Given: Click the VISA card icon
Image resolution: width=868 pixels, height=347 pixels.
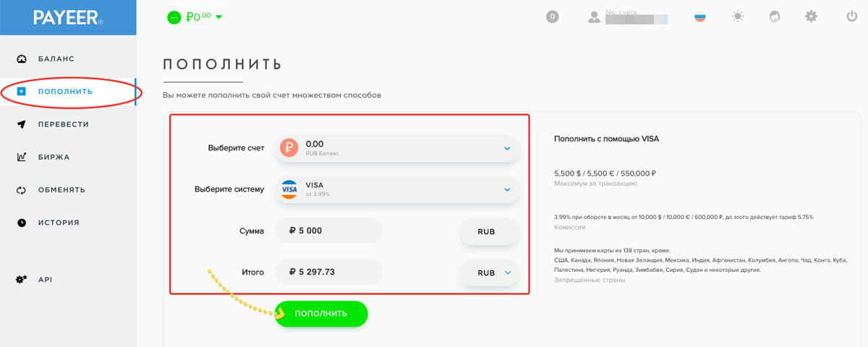Looking at the screenshot, I should coord(289,189).
